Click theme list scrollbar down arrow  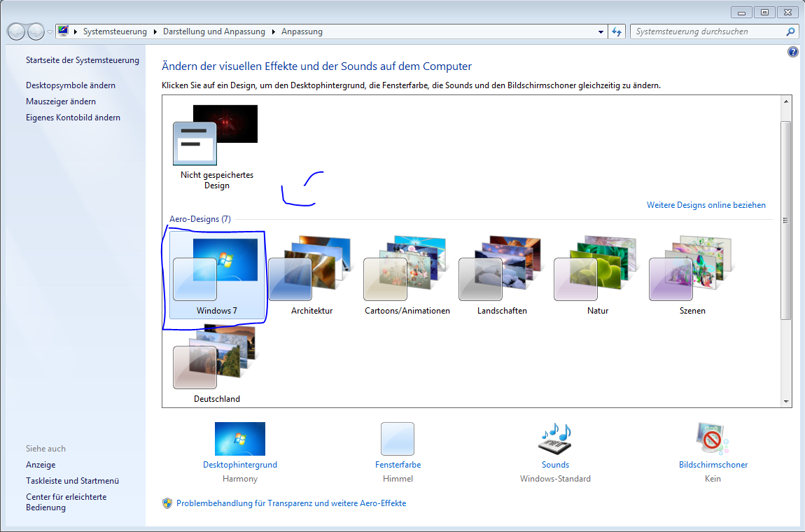[x=786, y=402]
